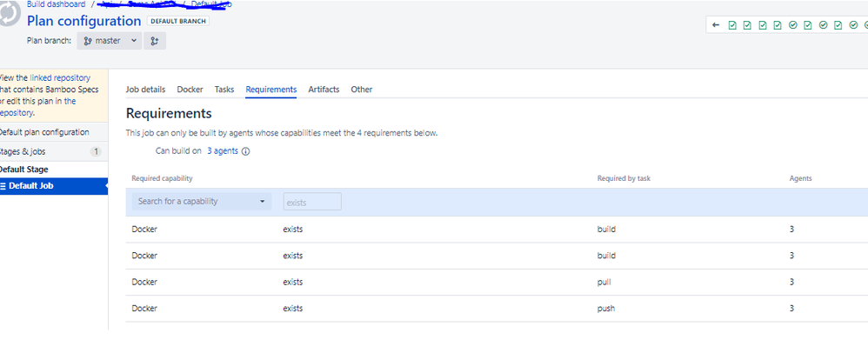
Task: Switch to the Job details tab
Action: [x=145, y=90]
